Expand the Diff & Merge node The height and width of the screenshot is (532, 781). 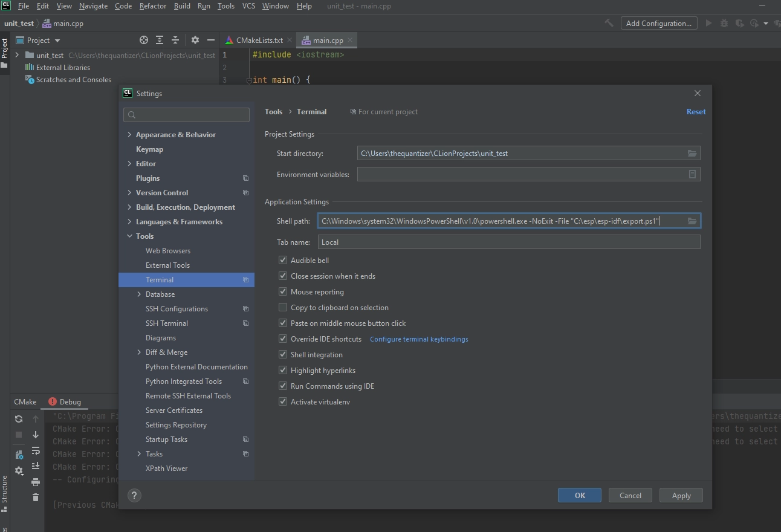pyautogui.click(x=139, y=352)
